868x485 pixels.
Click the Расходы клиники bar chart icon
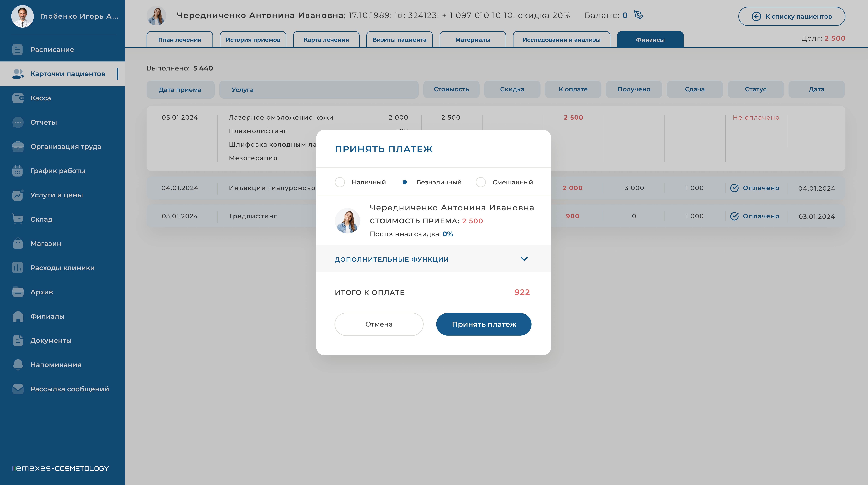17,268
